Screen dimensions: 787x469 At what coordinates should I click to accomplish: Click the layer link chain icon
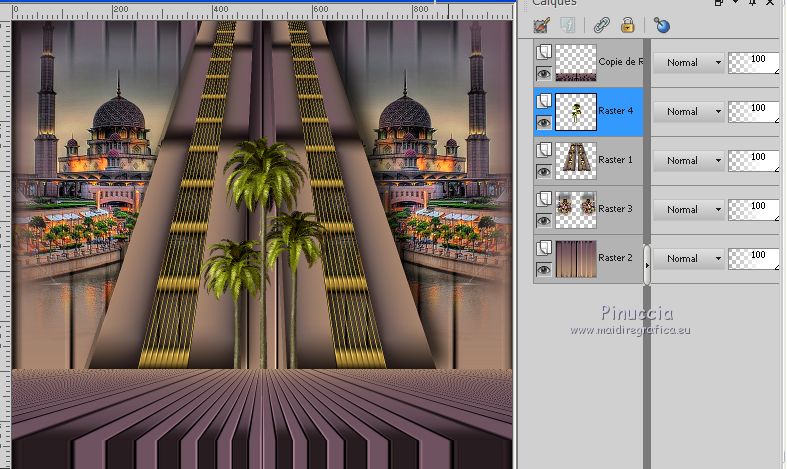coord(601,25)
